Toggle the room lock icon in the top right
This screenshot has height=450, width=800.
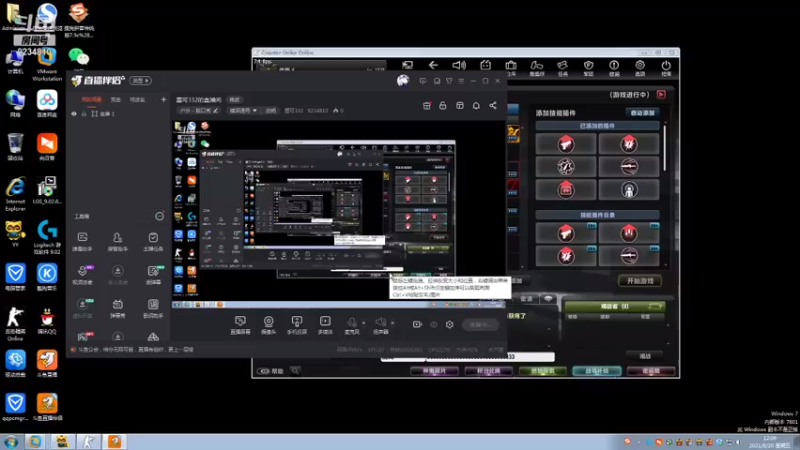click(443, 106)
